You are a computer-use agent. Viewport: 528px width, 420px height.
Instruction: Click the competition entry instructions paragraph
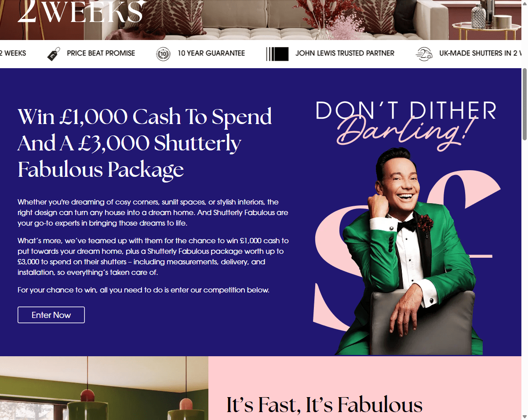(143, 290)
